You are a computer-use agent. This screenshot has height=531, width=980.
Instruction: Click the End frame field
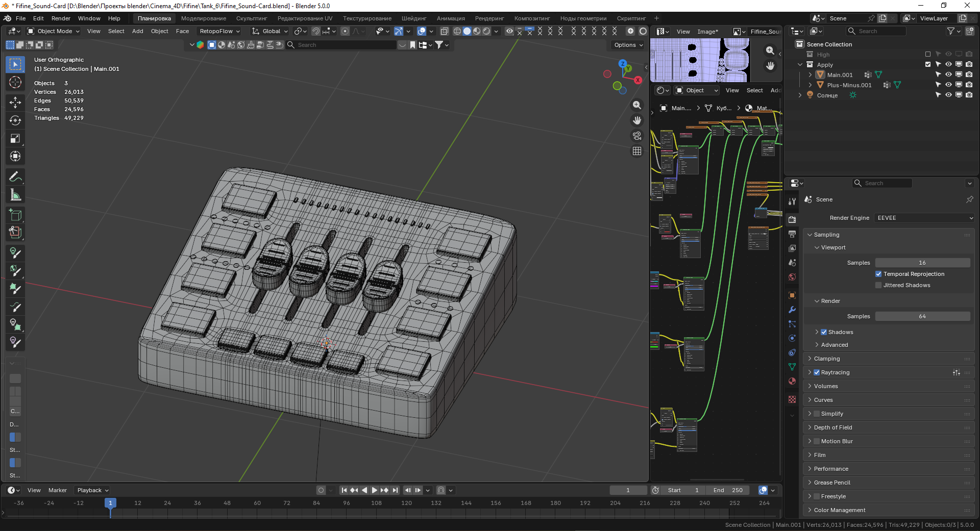728,490
